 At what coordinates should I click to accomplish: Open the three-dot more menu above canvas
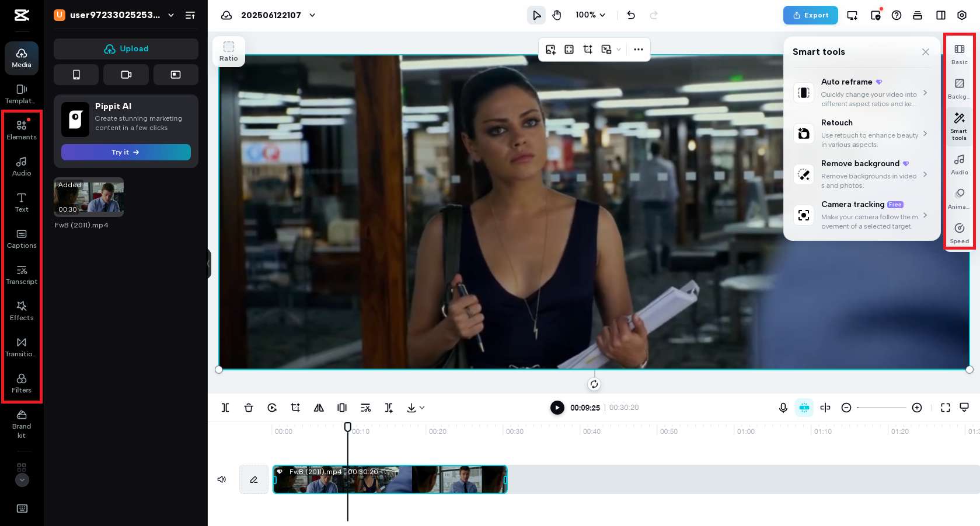639,50
